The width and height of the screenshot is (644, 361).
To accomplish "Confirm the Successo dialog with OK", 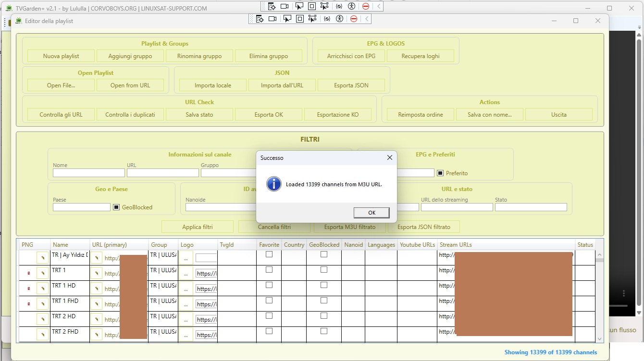I will click(x=372, y=213).
